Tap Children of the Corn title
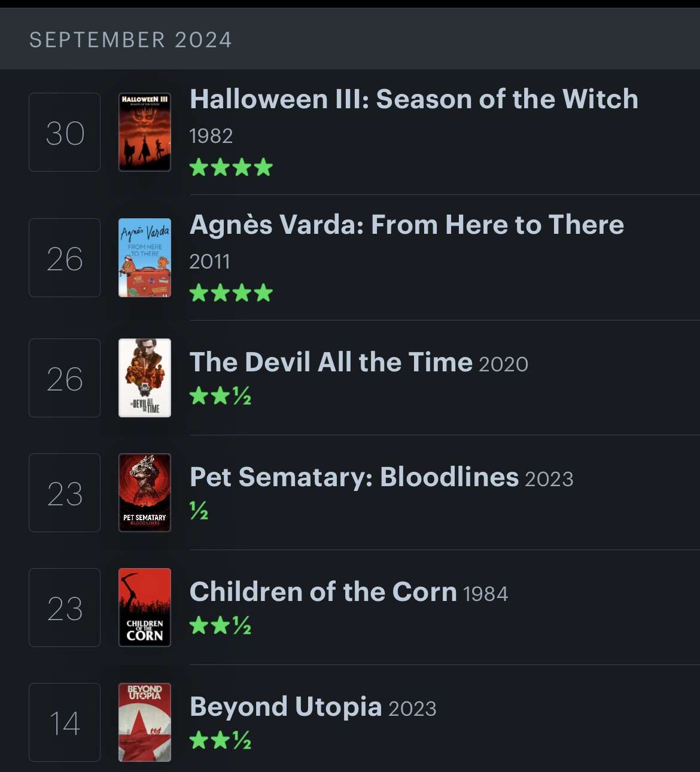 pos(323,592)
